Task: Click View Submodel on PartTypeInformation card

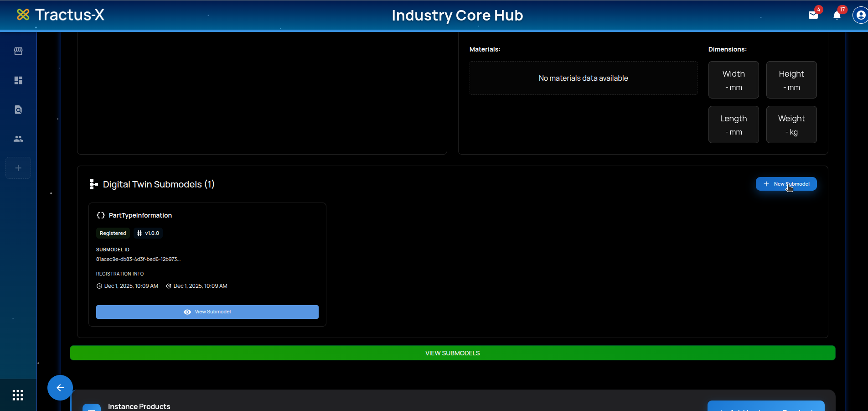Action: coord(207,312)
